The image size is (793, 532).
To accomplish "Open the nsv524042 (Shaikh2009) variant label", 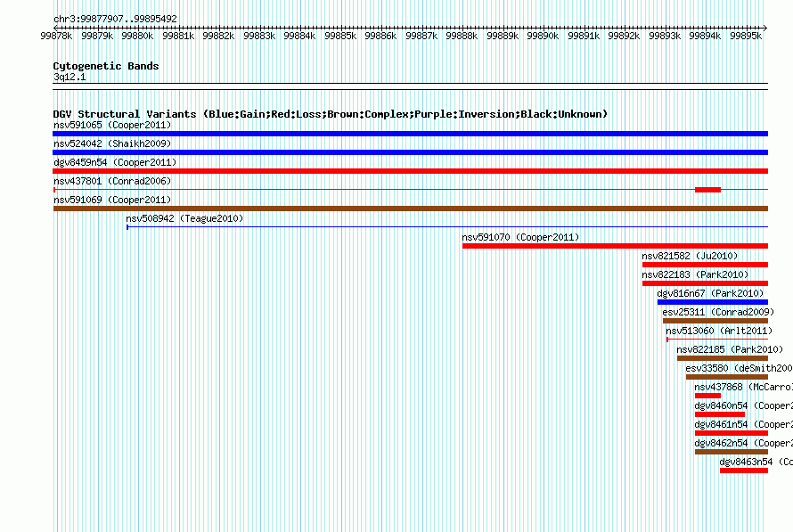I will (x=112, y=143).
